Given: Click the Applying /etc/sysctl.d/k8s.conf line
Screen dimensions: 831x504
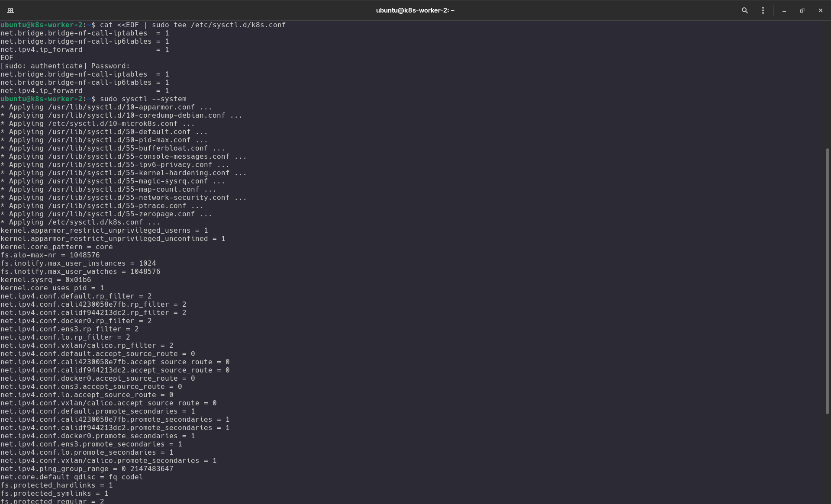Looking at the screenshot, I should click(x=80, y=222).
